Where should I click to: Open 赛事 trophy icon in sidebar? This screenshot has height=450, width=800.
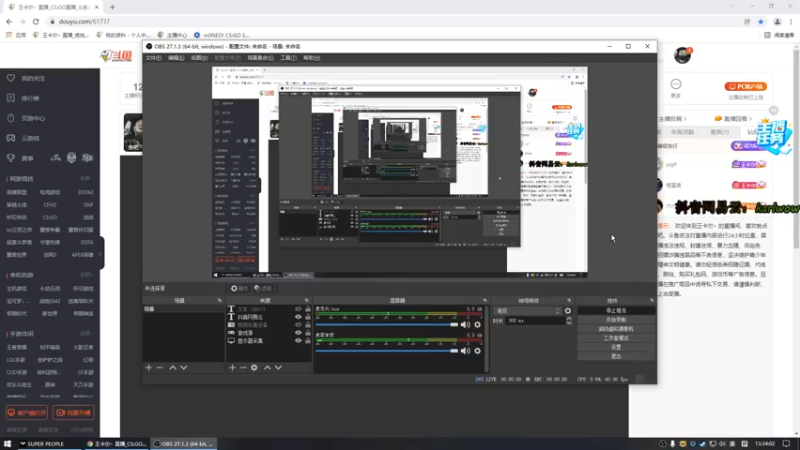pyautogui.click(x=11, y=158)
